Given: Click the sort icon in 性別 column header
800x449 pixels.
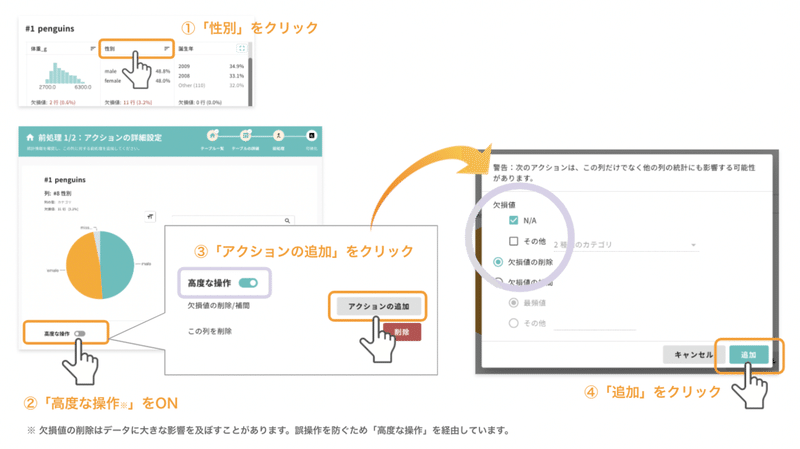Looking at the screenshot, I should click(166, 48).
